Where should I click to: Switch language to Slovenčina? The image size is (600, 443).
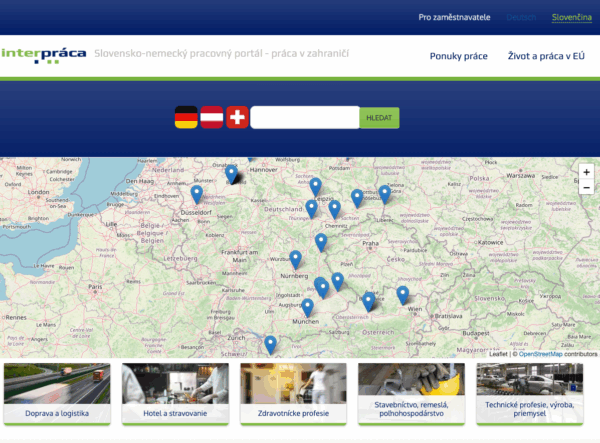pyautogui.click(x=572, y=17)
